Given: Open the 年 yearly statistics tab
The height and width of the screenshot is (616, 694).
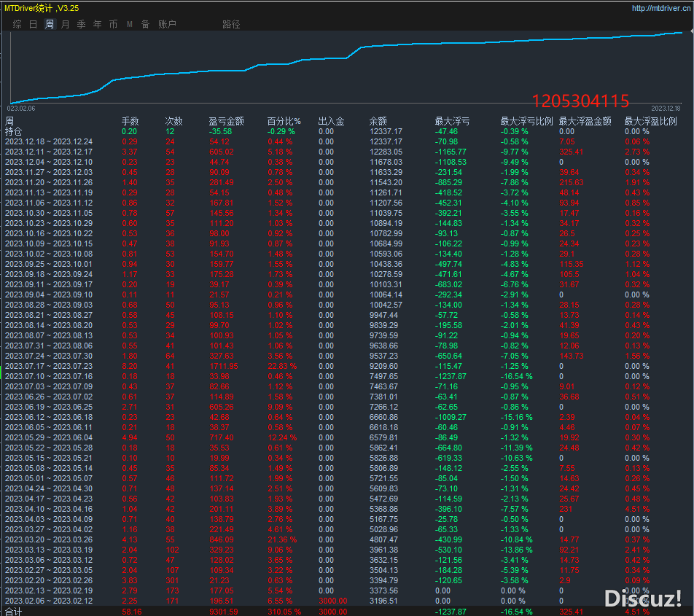Looking at the screenshot, I should point(98,24).
